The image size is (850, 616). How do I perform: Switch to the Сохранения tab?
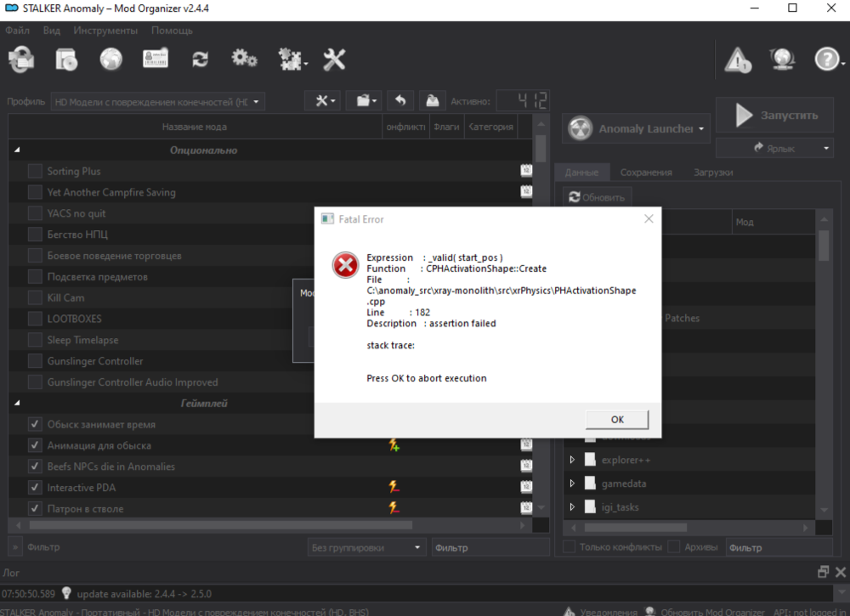pyautogui.click(x=646, y=172)
